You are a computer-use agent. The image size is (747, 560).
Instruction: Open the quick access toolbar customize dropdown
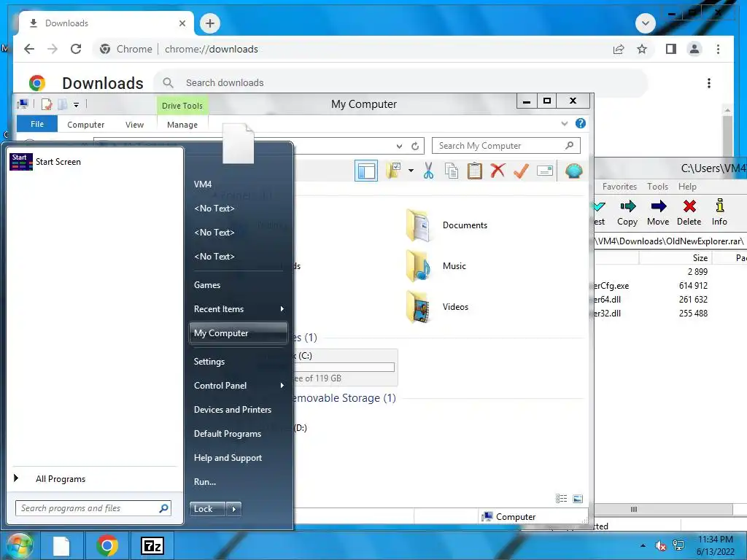76,104
